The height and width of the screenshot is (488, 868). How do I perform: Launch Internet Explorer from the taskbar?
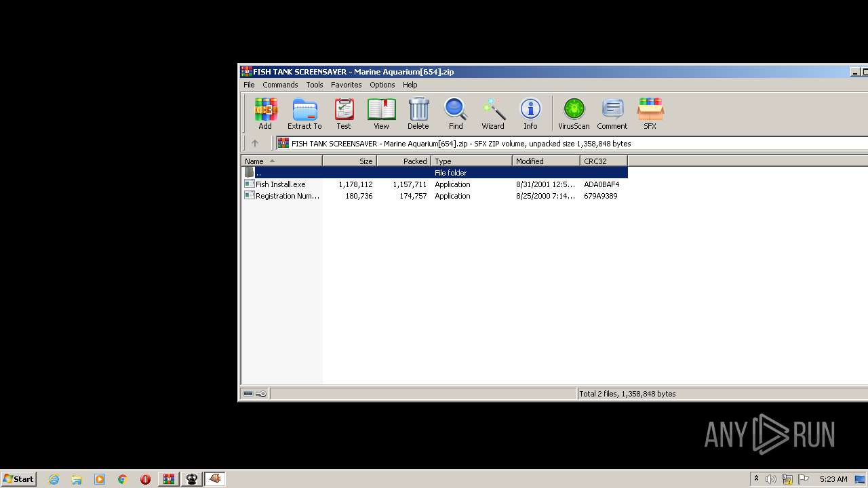point(54,479)
